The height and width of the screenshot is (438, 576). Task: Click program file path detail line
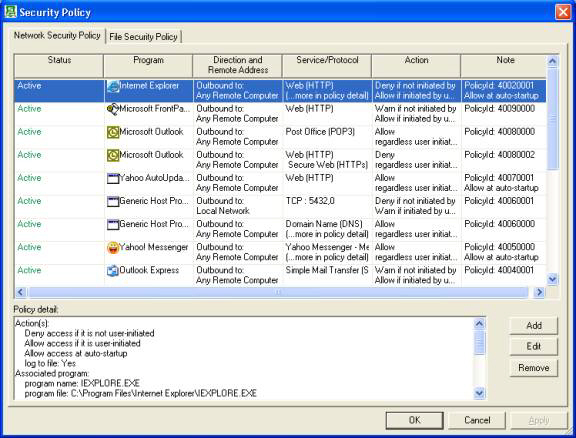pyautogui.click(x=140, y=394)
